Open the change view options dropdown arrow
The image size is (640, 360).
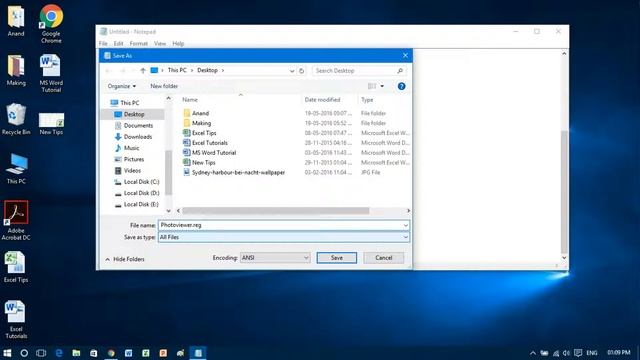coord(382,86)
